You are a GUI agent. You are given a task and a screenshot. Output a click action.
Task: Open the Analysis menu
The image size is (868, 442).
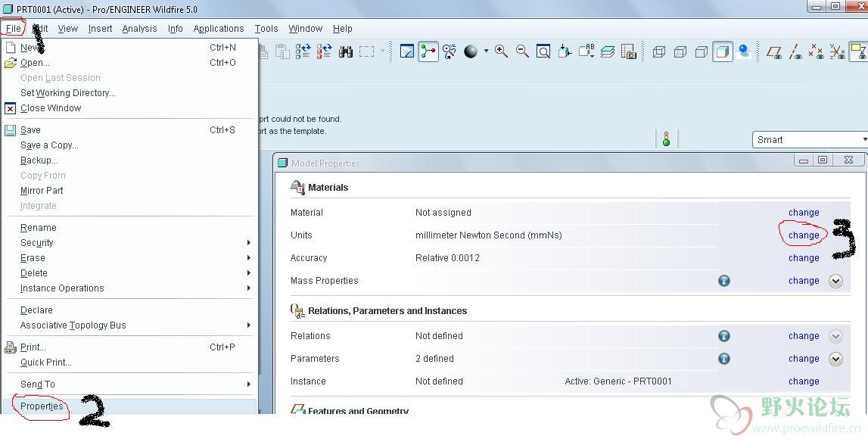139,29
